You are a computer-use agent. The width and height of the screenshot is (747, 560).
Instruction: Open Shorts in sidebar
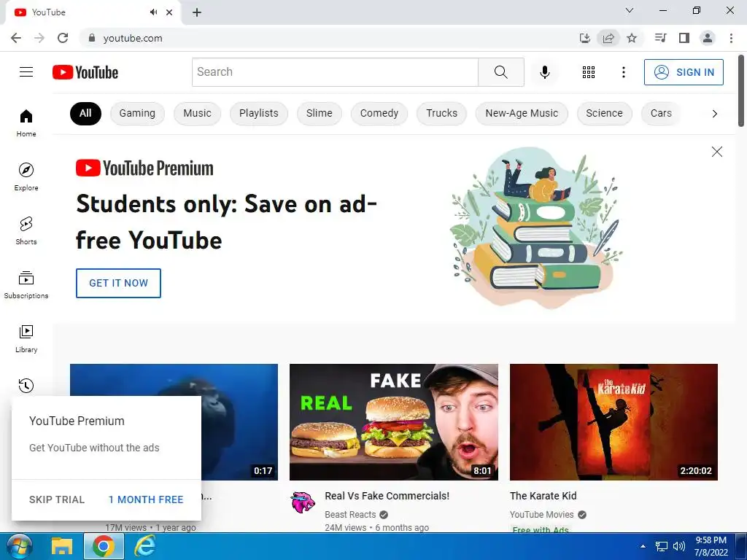pos(26,230)
